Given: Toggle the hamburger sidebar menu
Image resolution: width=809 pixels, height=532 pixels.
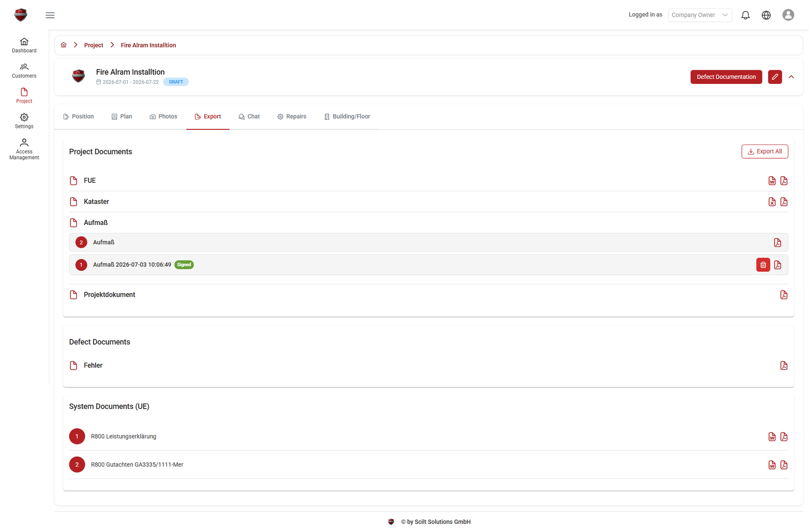Looking at the screenshot, I should pyautogui.click(x=50, y=15).
